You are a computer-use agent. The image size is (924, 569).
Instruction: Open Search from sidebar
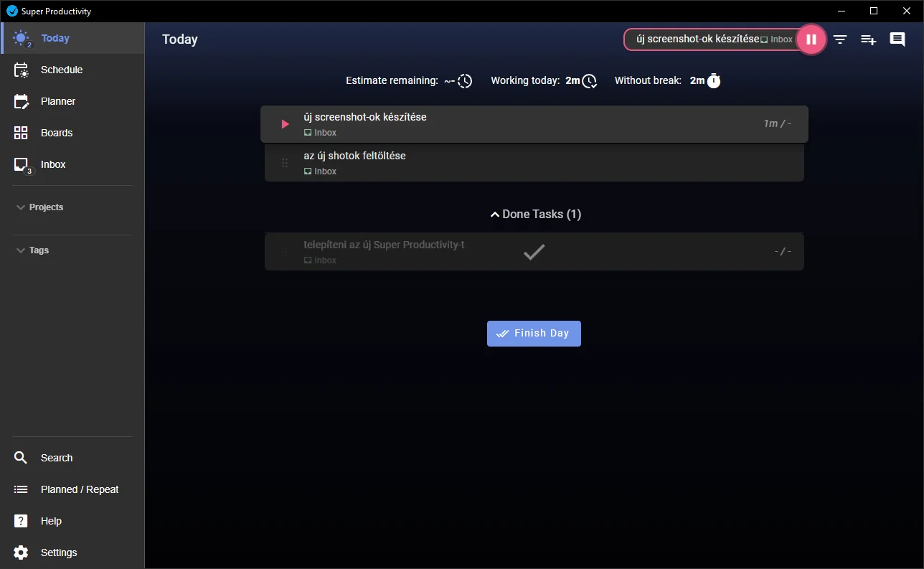coord(72,458)
